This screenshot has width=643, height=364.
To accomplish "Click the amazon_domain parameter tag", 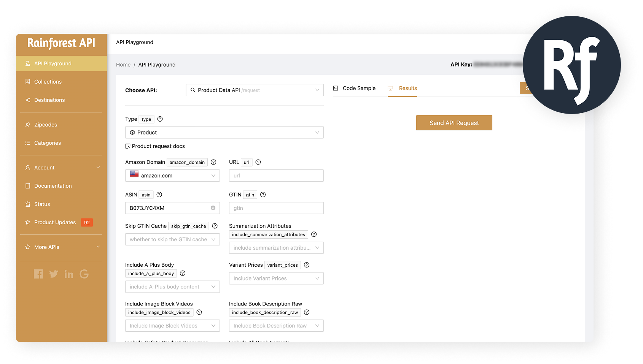I will pos(187,162).
